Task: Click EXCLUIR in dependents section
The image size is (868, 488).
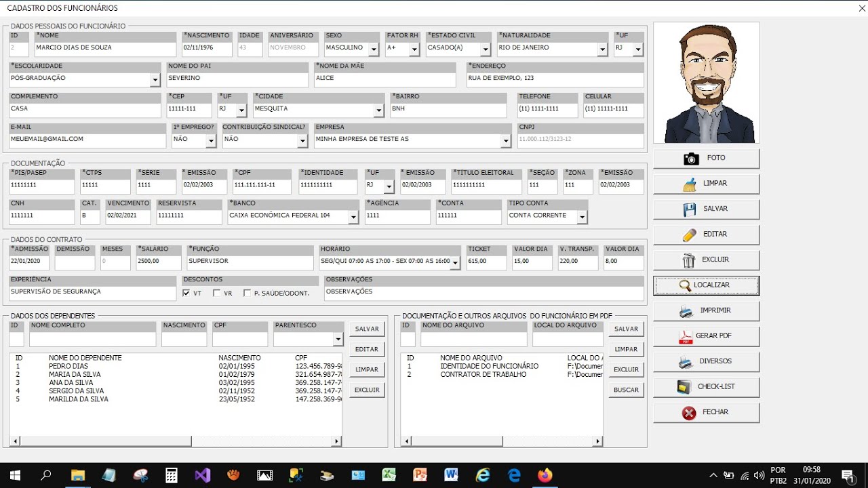Action: coord(367,390)
